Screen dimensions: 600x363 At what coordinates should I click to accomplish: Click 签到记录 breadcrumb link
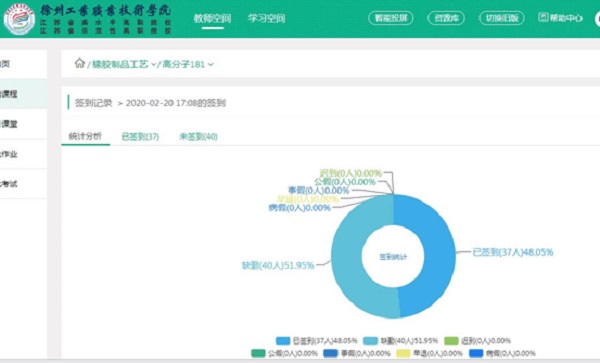point(93,103)
